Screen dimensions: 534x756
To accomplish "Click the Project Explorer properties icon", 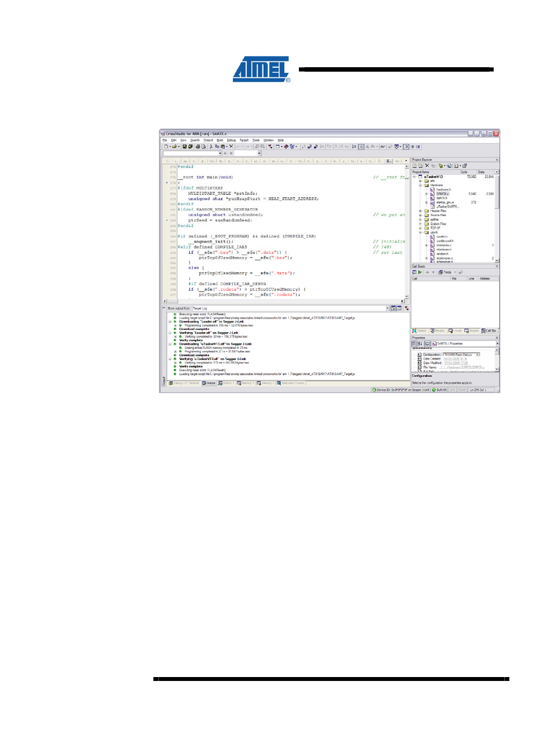I will (465, 166).
